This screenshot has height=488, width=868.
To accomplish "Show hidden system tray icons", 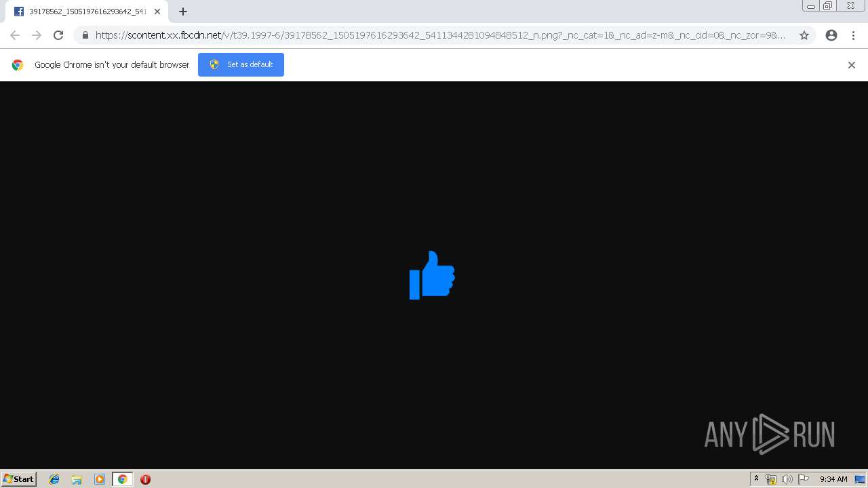I will (757, 479).
